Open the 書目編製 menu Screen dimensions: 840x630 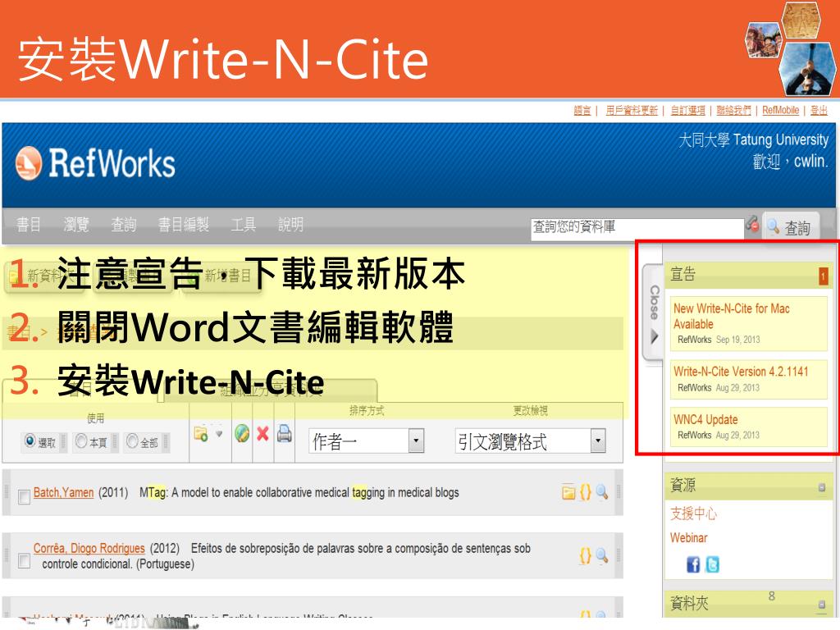[183, 225]
